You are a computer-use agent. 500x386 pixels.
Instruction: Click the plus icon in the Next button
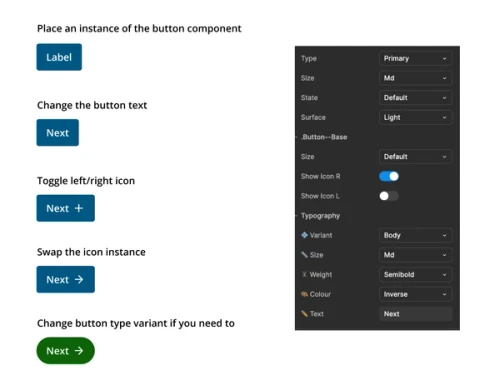pos(79,208)
